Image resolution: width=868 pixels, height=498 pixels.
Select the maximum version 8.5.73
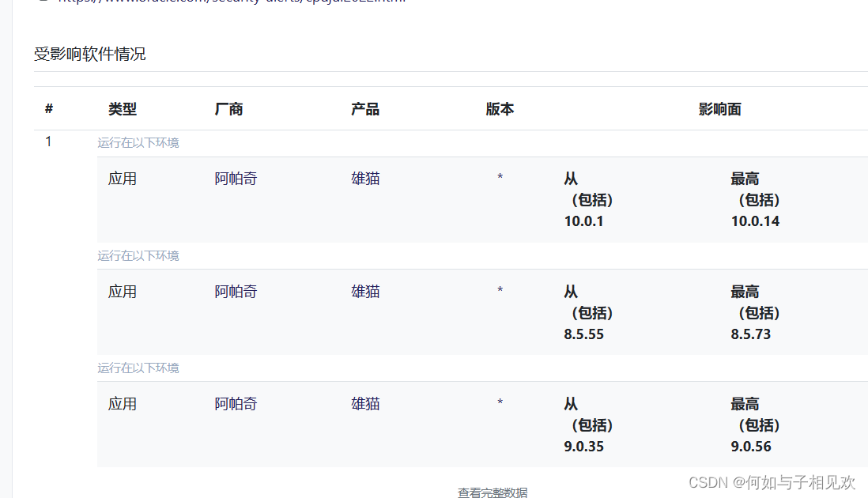[751, 334]
